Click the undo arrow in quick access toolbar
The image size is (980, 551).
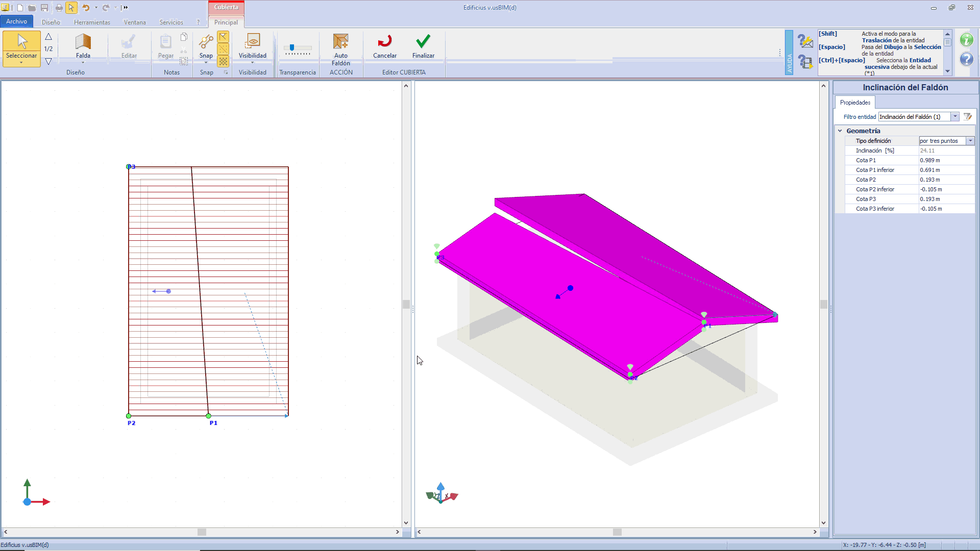coord(86,8)
